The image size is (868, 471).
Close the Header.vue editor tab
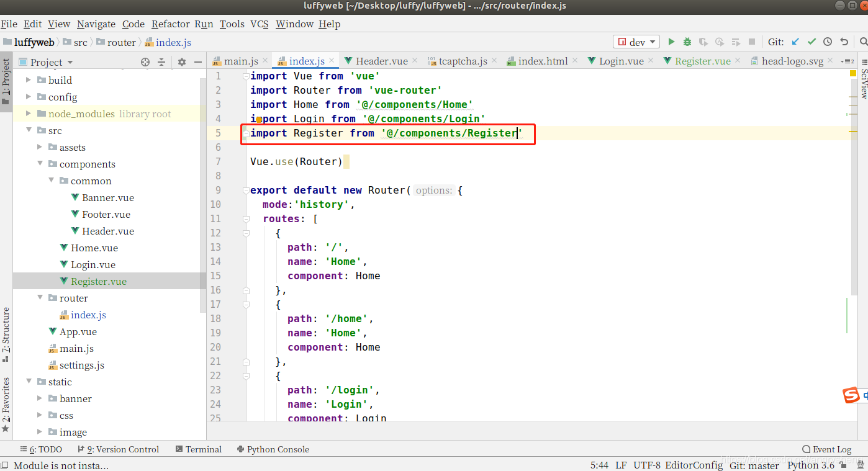click(x=415, y=60)
